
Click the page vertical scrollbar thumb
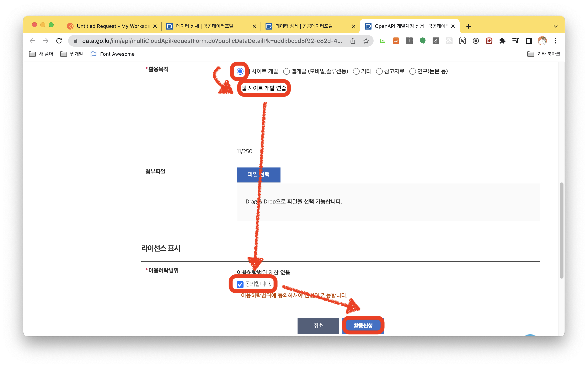click(561, 231)
